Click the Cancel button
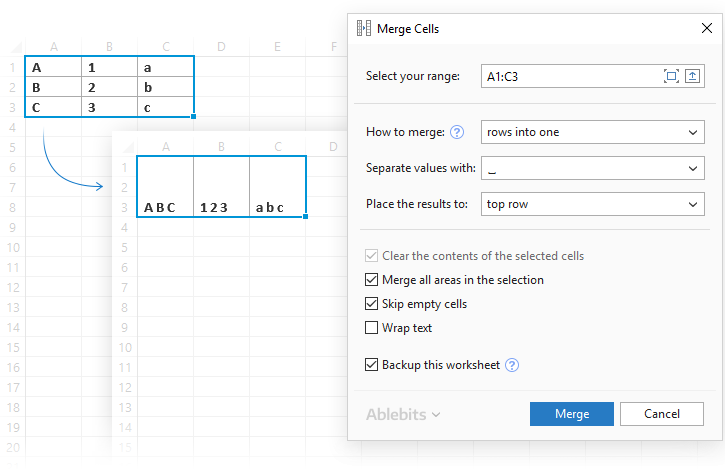Screen dimensions: 725x469 click(661, 414)
